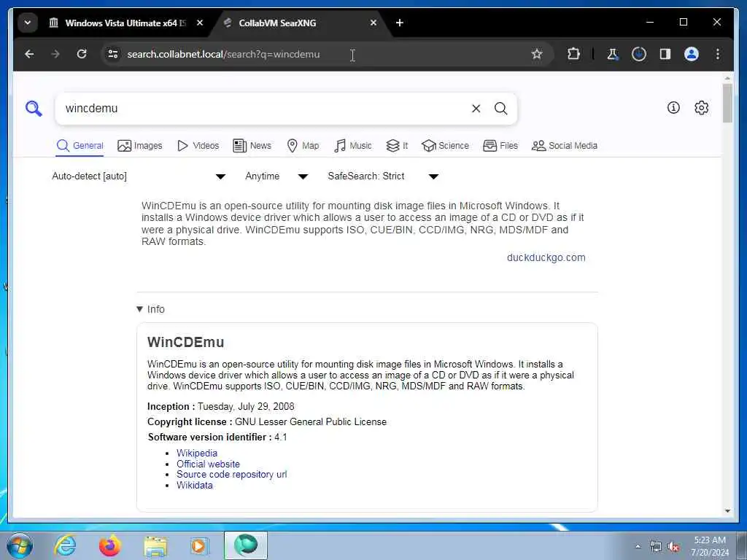Open the Extensions puzzle icon

(x=573, y=54)
